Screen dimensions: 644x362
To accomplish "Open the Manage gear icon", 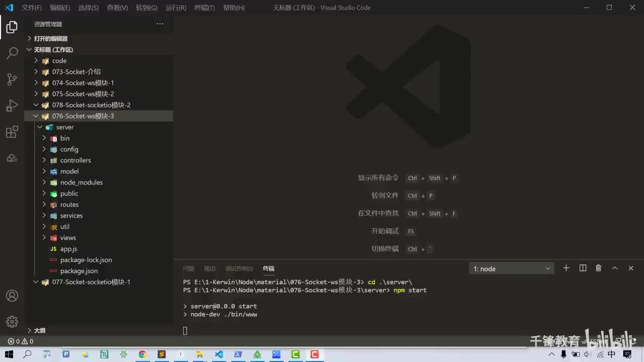I will [x=12, y=322].
